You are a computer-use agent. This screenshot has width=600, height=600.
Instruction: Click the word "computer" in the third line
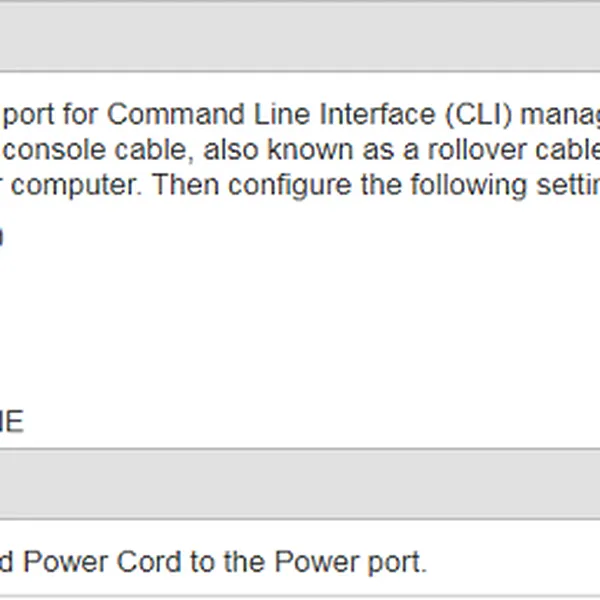click(81, 185)
